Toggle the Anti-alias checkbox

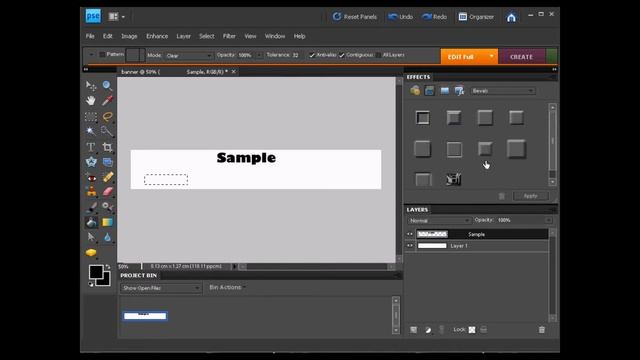coord(312,55)
